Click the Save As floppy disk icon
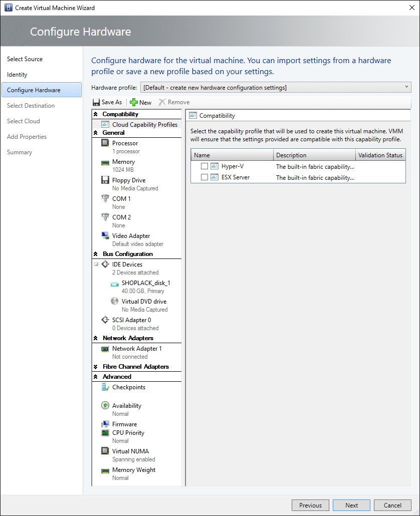420x516 pixels. (96, 102)
